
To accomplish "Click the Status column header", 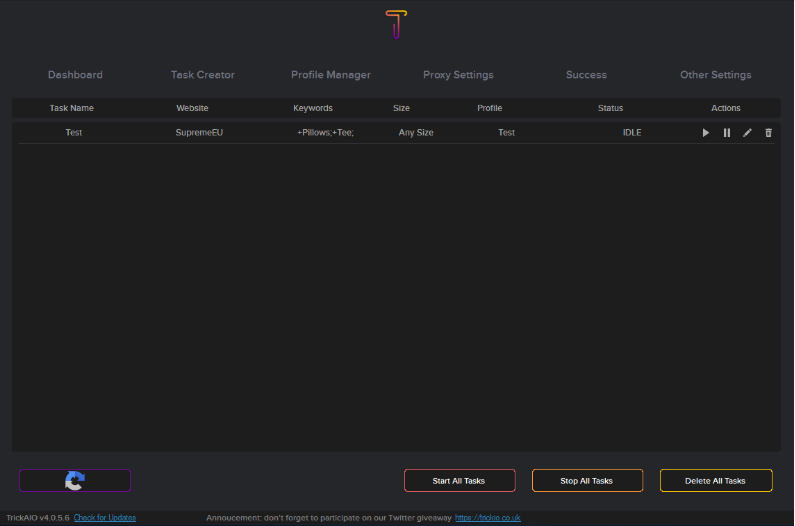I will click(610, 108).
